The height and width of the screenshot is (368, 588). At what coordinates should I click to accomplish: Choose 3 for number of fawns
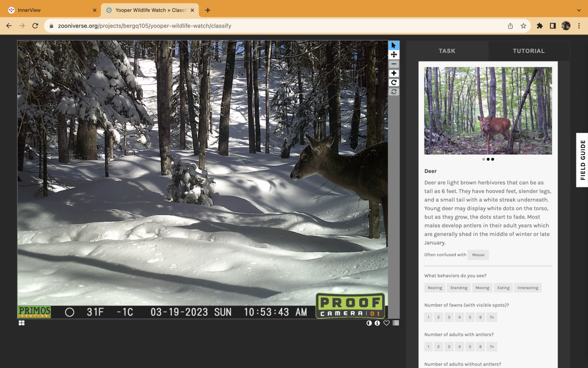click(x=449, y=317)
